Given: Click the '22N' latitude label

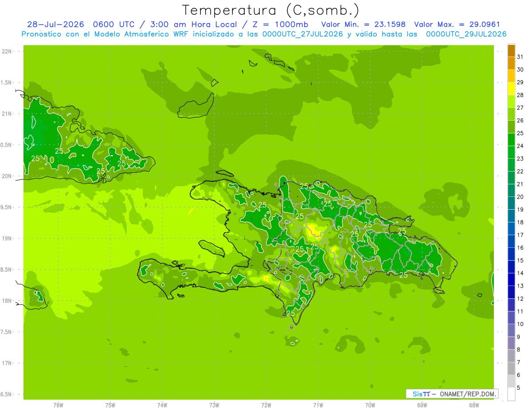Looking at the screenshot, I should 6,51.
